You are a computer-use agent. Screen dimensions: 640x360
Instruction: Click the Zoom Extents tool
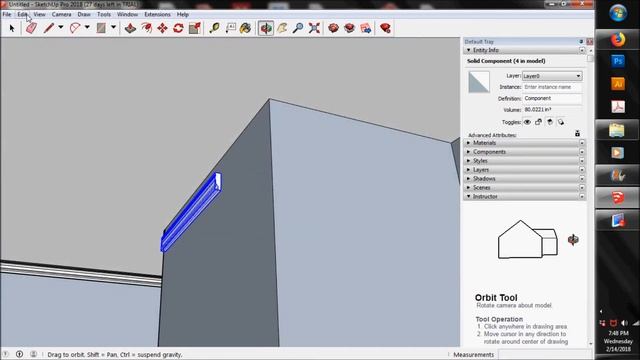314,28
